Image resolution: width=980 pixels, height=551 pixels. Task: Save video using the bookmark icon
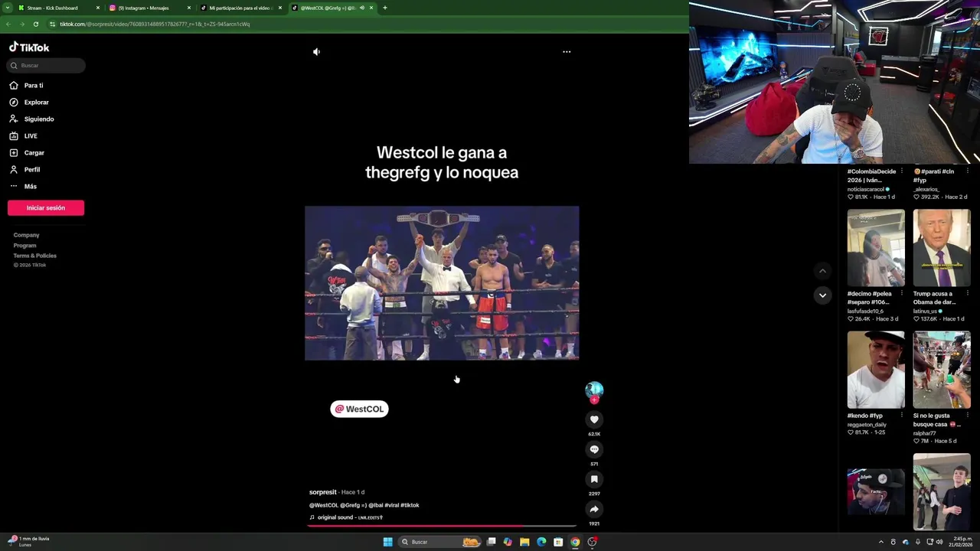594,479
